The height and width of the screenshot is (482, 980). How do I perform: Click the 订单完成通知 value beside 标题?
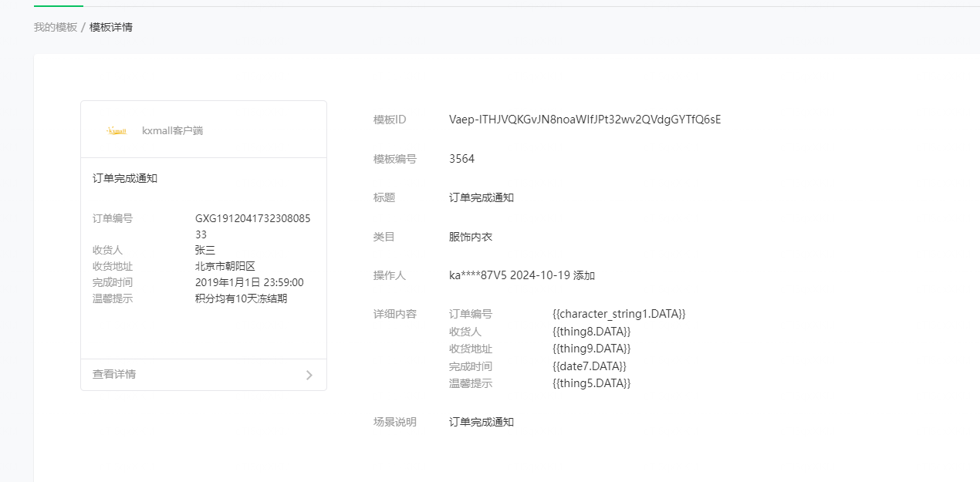tap(482, 197)
